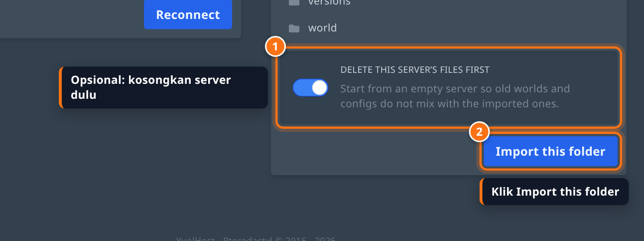The height and width of the screenshot is (241, 644).
Task: Open the world folder row
Action: tap(448, 28)
